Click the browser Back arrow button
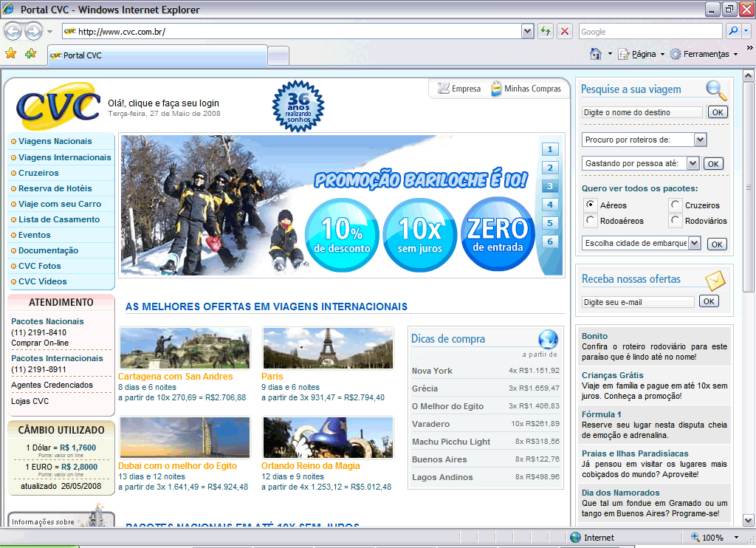 click(x=13, y=32)
